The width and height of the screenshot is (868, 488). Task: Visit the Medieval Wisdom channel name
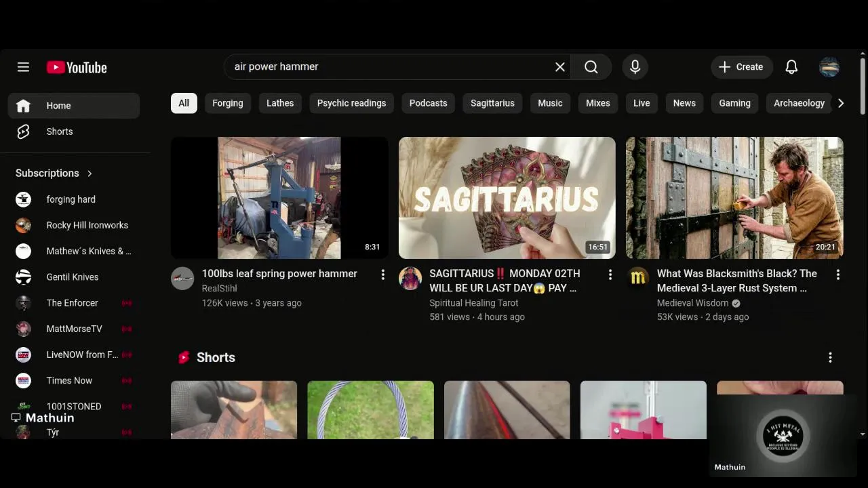tap(692, 303)
